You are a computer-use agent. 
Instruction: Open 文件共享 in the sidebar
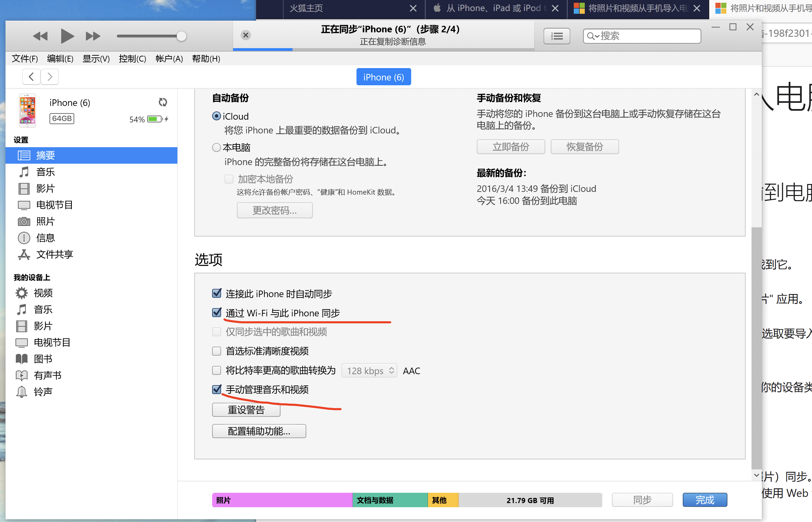click(x=54, y=254)
